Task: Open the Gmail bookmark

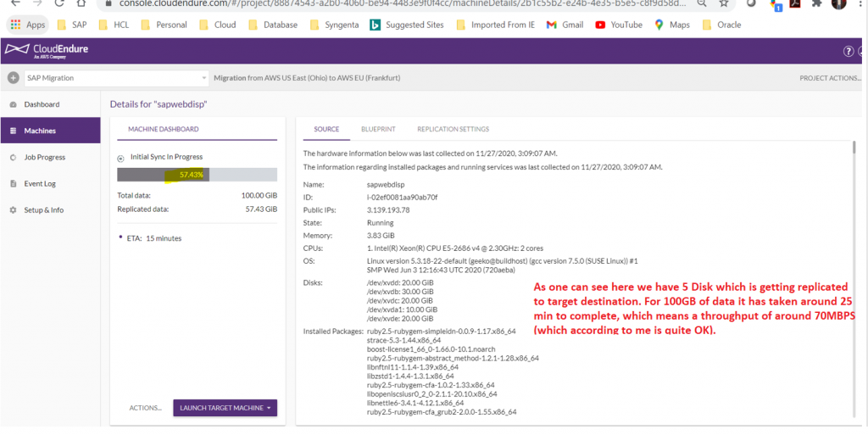Action: (565, 25)
